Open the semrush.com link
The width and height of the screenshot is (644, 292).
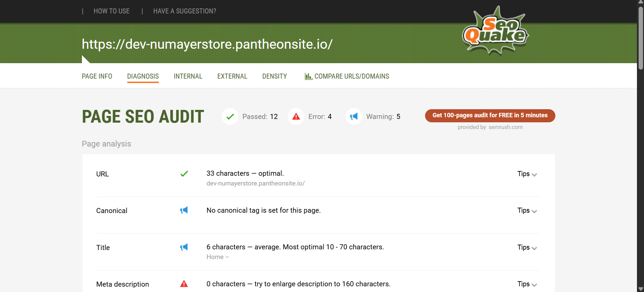[505, 127]
